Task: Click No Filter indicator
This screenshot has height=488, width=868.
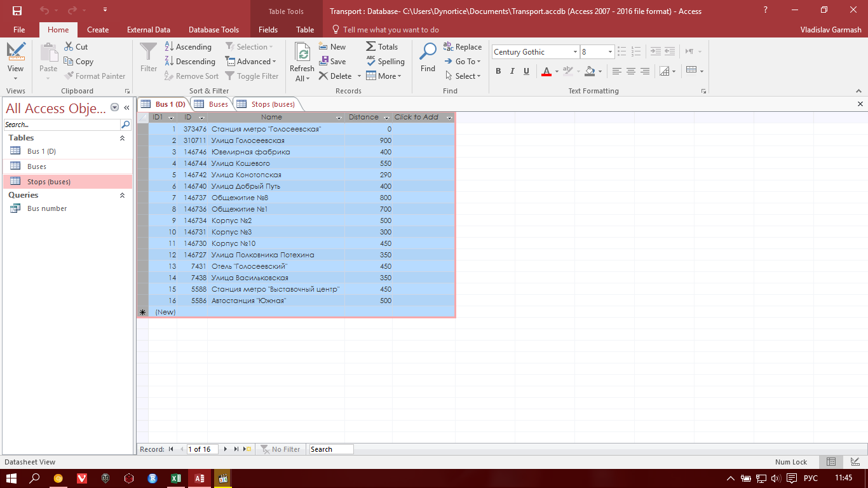Action: tap(280, 449)
